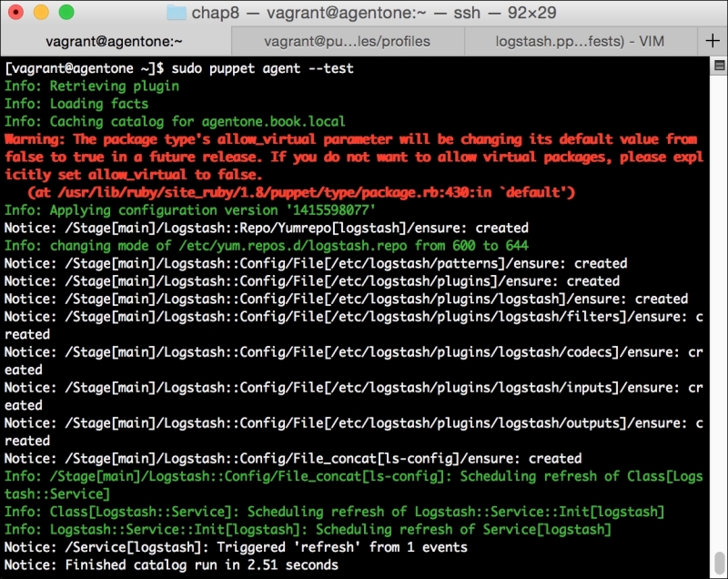This screenshot has height=579, width=728.
Task: Click the 'Triggered refresh from 1 events' notice
Action: click(x=235, y=547)
